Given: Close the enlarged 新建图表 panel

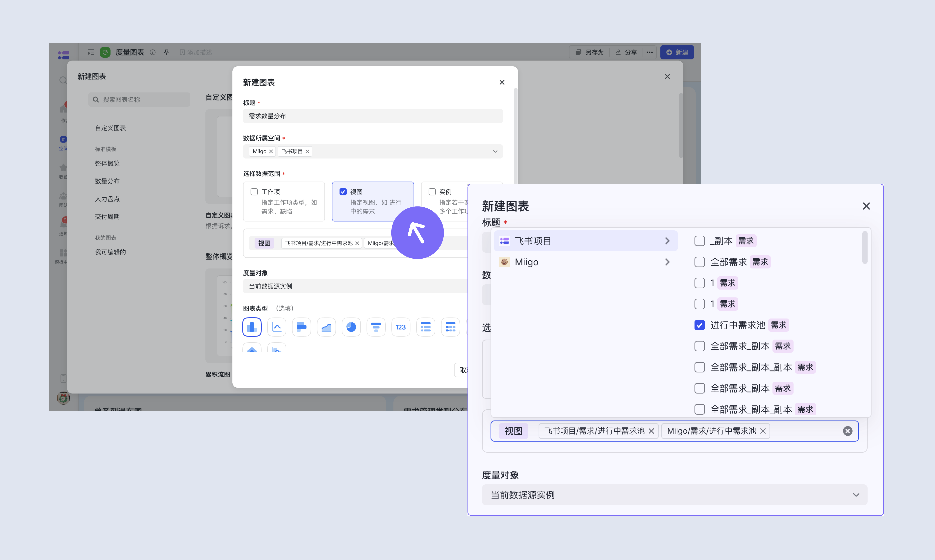Looking at the screenshot, I should click(866, 206).
